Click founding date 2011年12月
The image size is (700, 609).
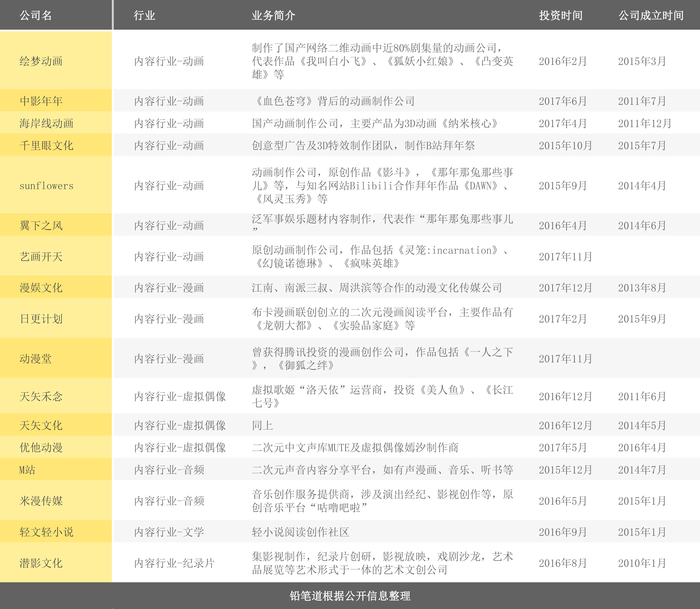(x=645, y=123)
